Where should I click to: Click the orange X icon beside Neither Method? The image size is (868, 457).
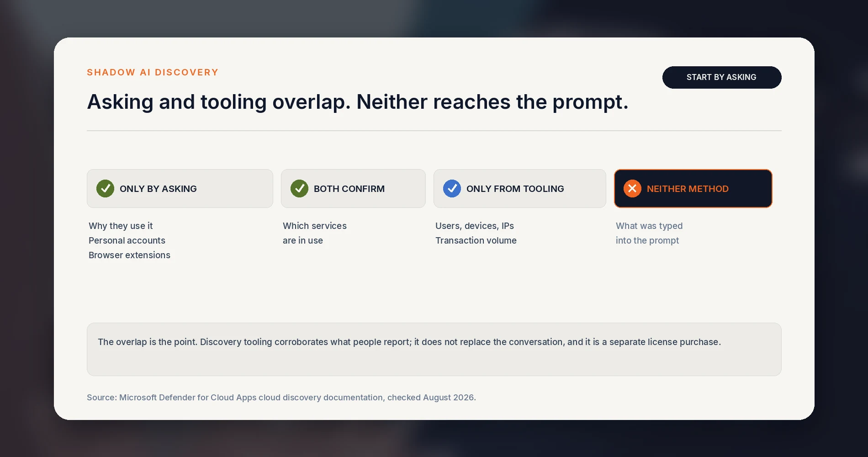click(632, 188)
